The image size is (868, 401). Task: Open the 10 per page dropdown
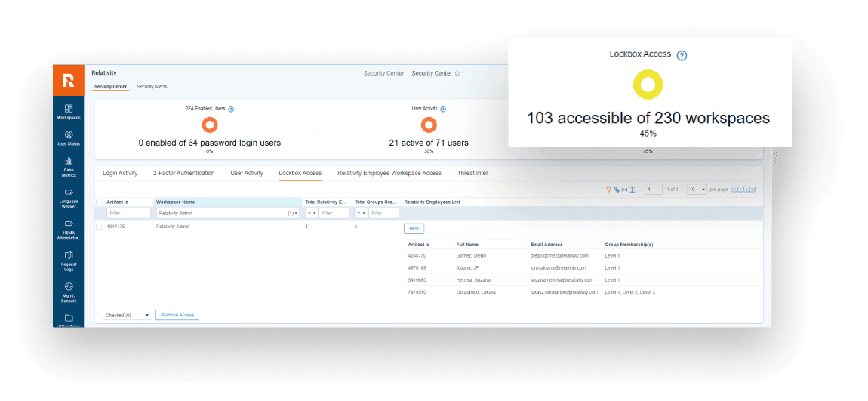[x=697, y=190]
